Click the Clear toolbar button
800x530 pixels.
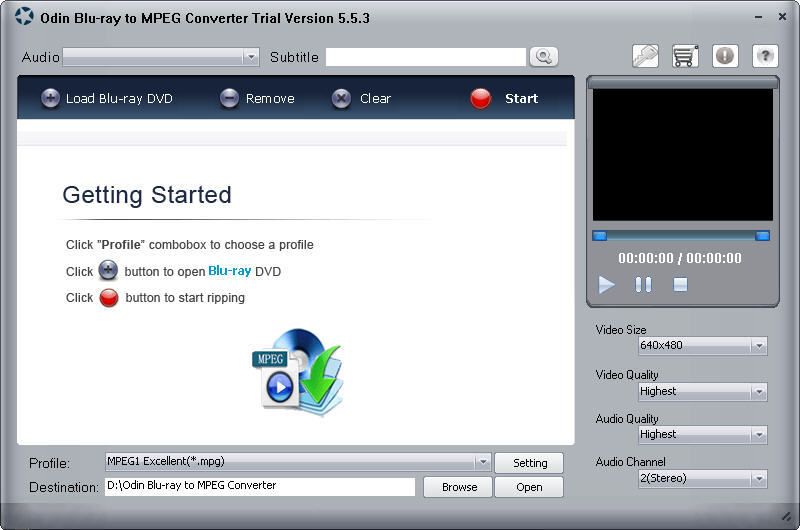362,98
